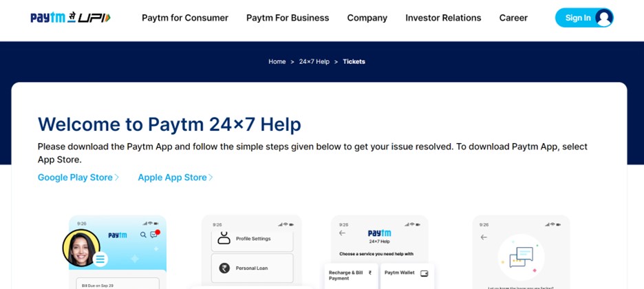Click the chevron after Apple App Store

[211, 178]
